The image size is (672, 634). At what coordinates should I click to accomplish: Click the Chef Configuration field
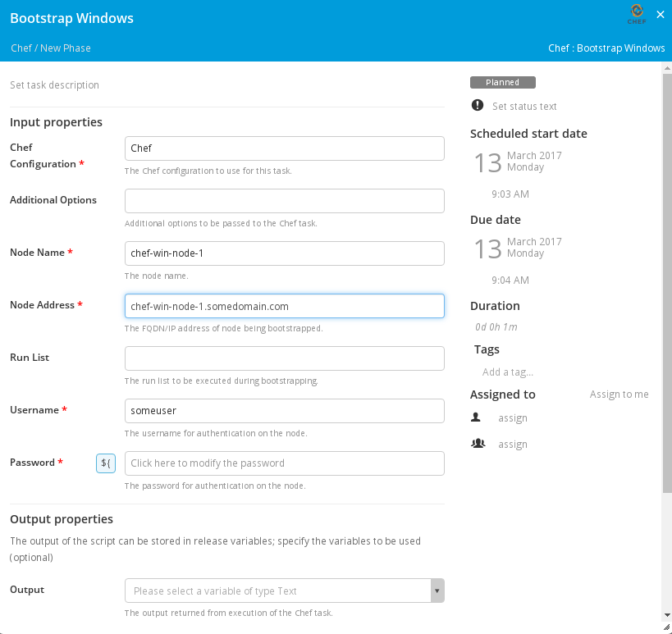pos(285,148)
